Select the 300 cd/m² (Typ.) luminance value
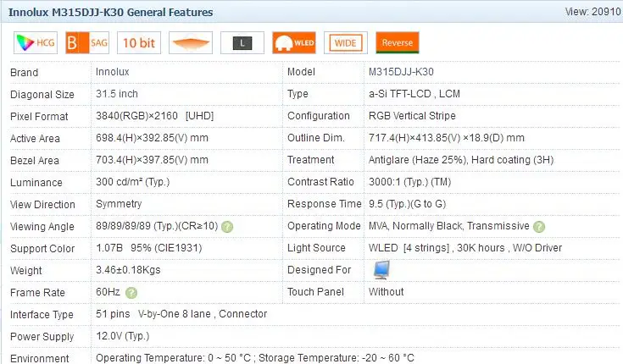 pos(133,182)
